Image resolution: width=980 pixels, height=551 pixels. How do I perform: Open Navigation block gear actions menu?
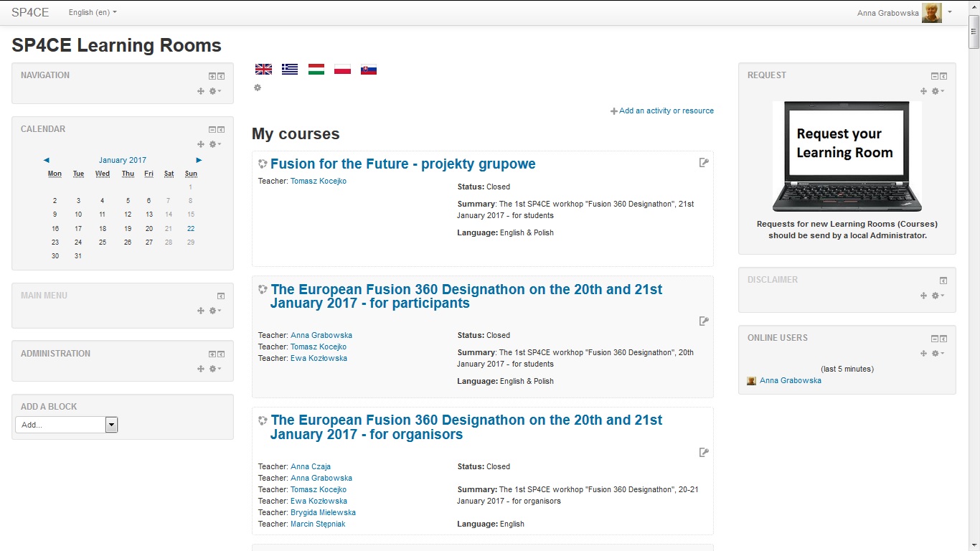[x=214, y=91]
